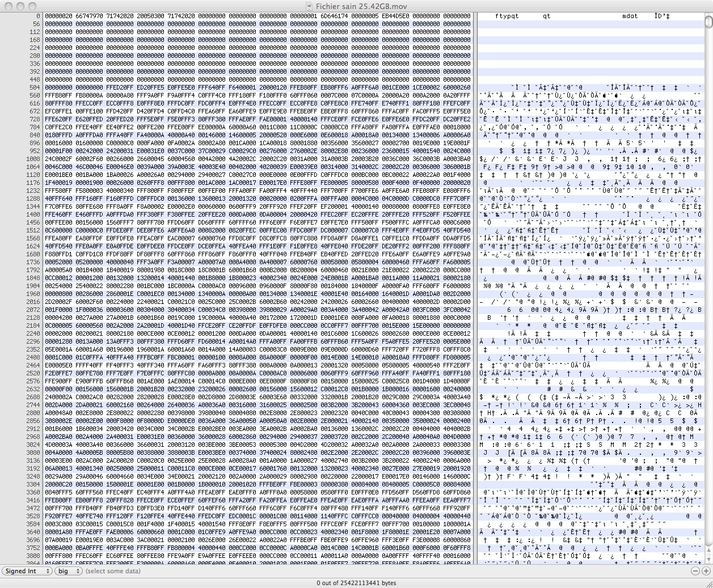The image size is (713, 588).
Task: Click the document proxy icon in the title bar
Action: point(309,6)
